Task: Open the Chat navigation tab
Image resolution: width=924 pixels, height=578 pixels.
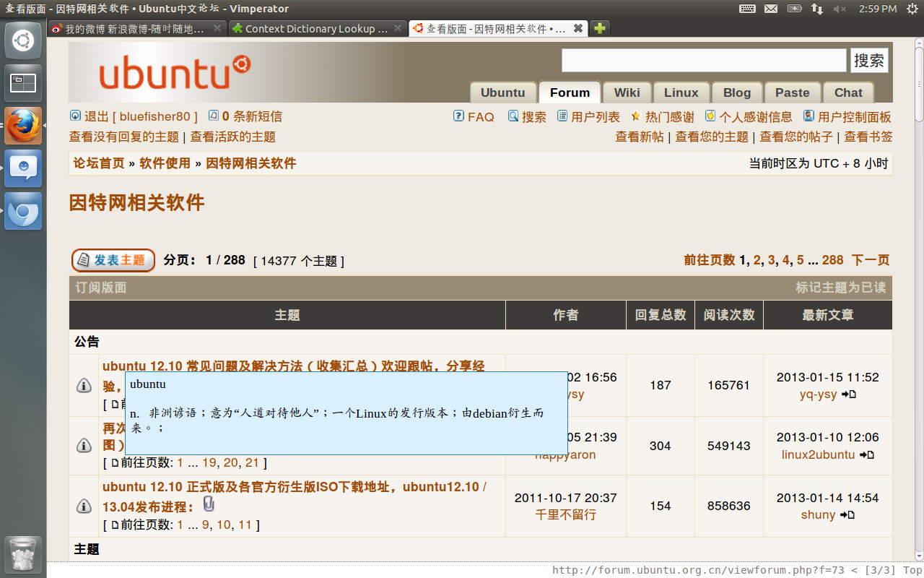Action: click(848, 92)
